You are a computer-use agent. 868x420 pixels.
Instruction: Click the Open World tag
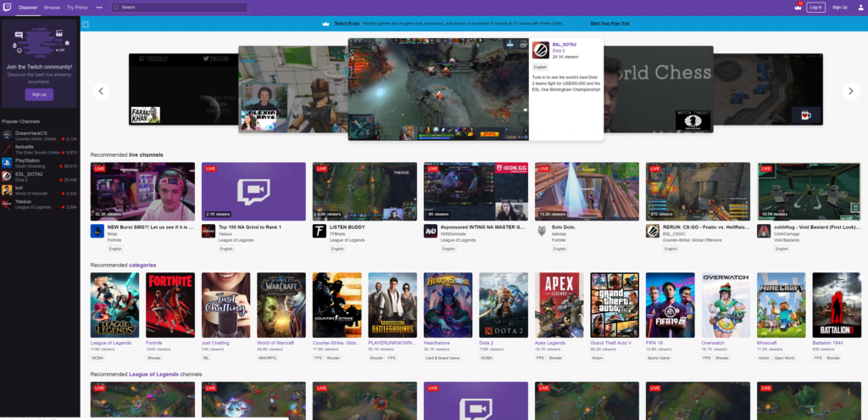(783, 358)
